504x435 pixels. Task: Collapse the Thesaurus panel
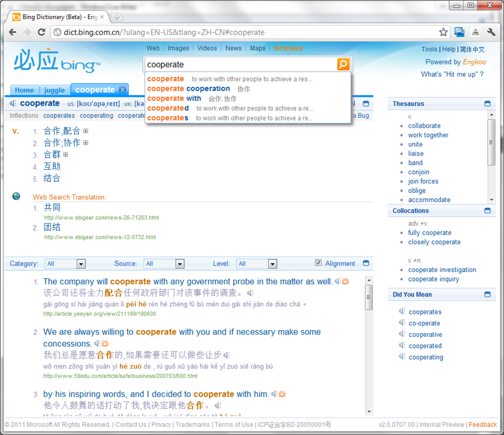click(x=488, y=104)
